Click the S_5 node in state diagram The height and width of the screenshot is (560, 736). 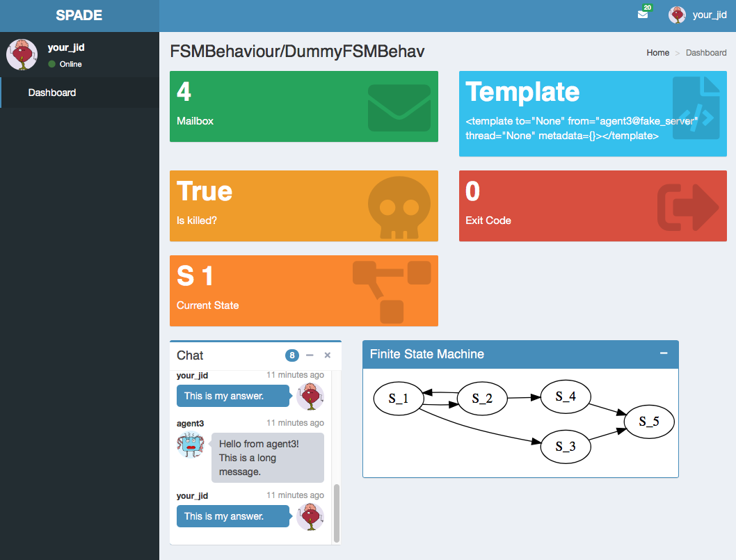point(648,422)
